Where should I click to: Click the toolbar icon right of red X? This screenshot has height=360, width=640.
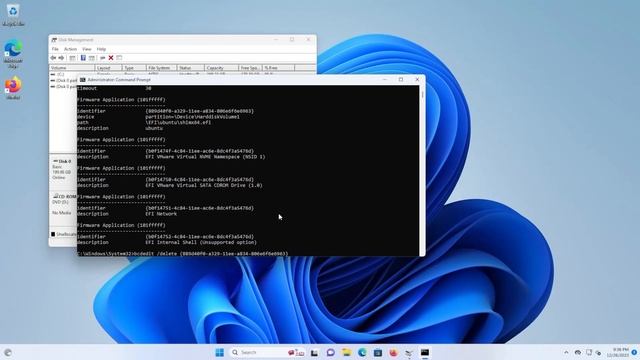tap(119, 58)
